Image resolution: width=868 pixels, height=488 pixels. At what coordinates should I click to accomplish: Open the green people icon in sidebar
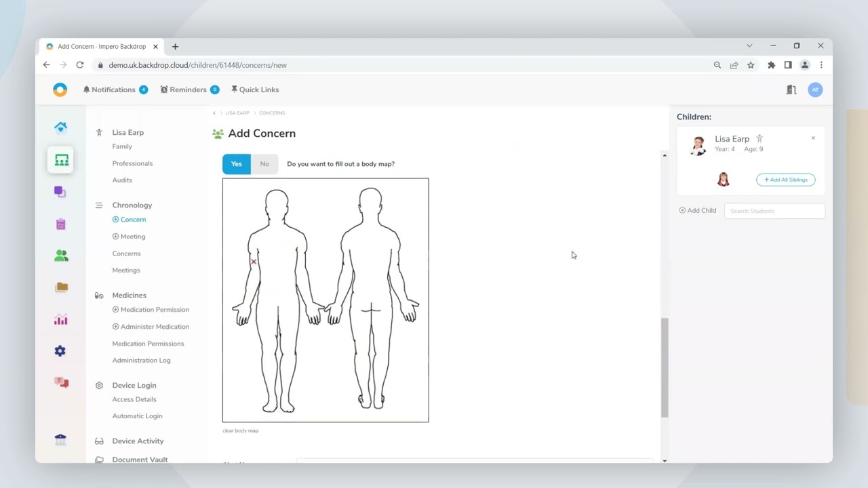coord(61,256)
